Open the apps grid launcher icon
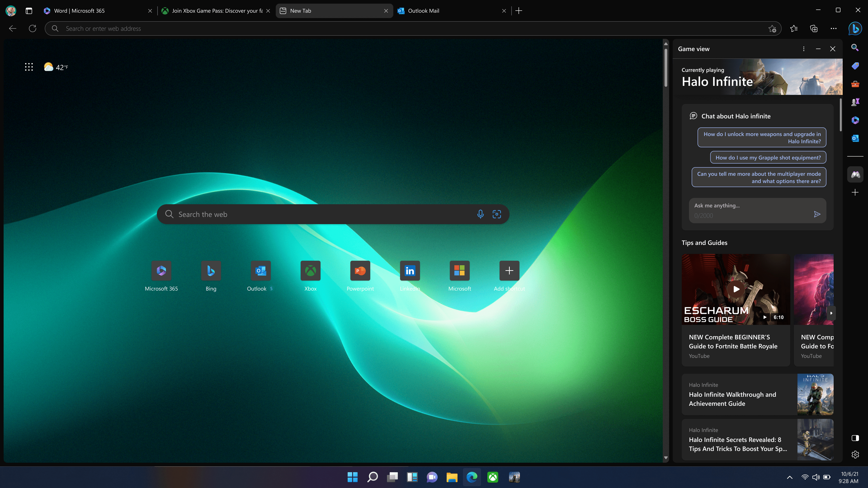 (29, 67)
